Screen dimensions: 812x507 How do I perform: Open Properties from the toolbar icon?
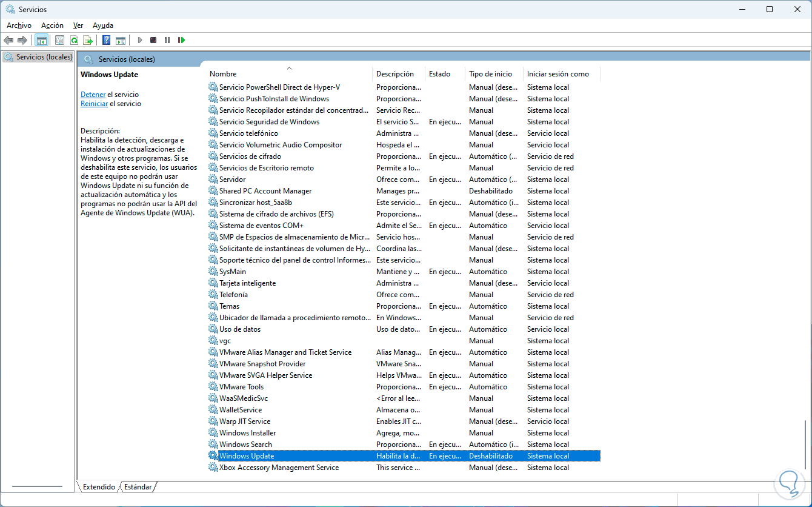pos(59,40)
